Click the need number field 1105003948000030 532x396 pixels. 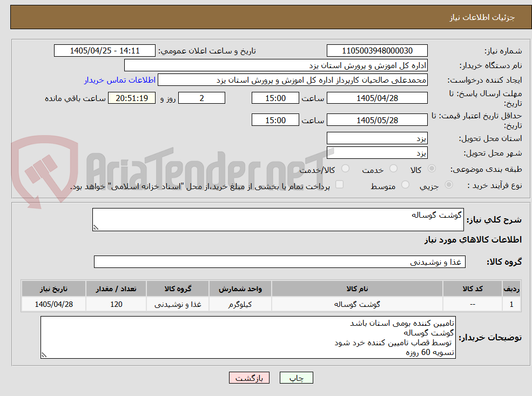pyautogui.click(x=377, y=51)
